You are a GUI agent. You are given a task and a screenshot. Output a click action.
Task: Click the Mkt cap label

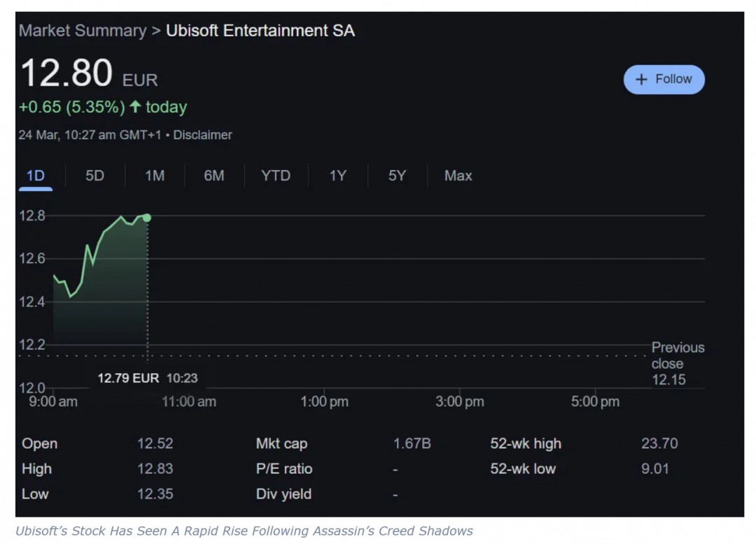click(281, 444)
